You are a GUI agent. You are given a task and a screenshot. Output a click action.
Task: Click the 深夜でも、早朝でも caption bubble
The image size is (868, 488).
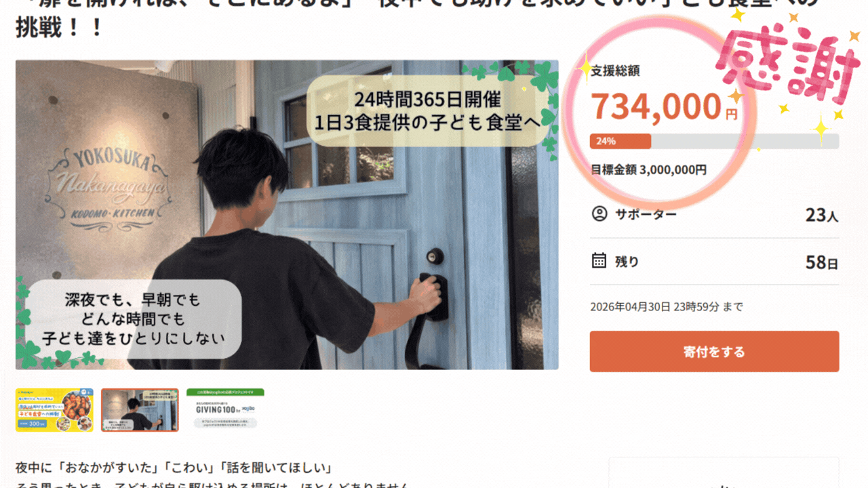pyautogui.click(x=133, y=300)
